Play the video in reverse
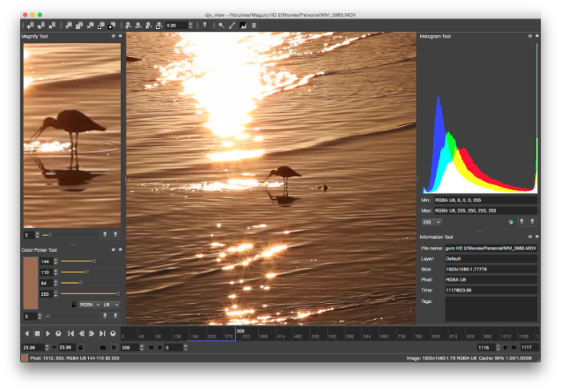Screen dimensions: 561x392 tap(26, 333)
